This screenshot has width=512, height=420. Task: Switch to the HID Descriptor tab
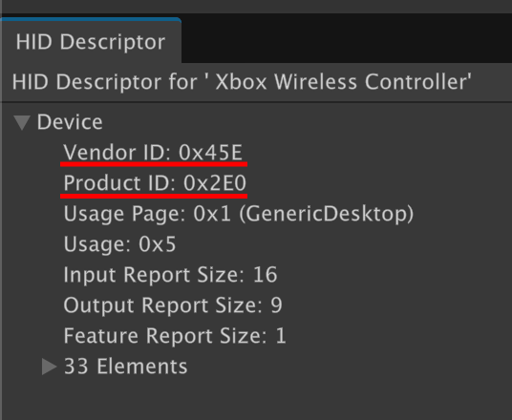point(91,42)
